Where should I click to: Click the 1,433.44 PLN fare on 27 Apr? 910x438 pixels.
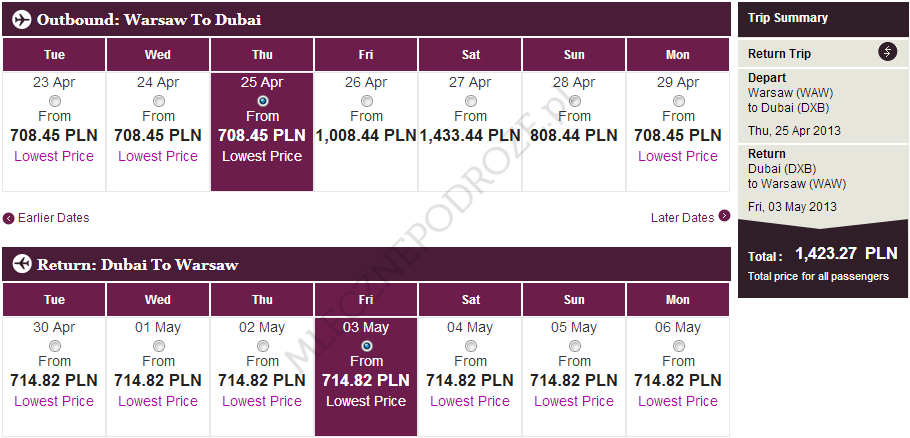coord(470,135)
